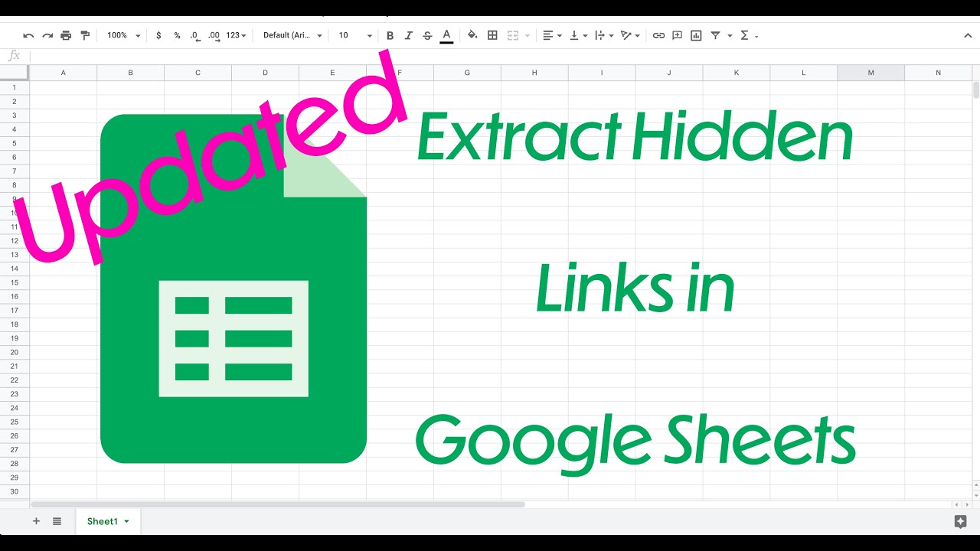Select row 16 header
980x551 pixels.
[x=15, y=296]
